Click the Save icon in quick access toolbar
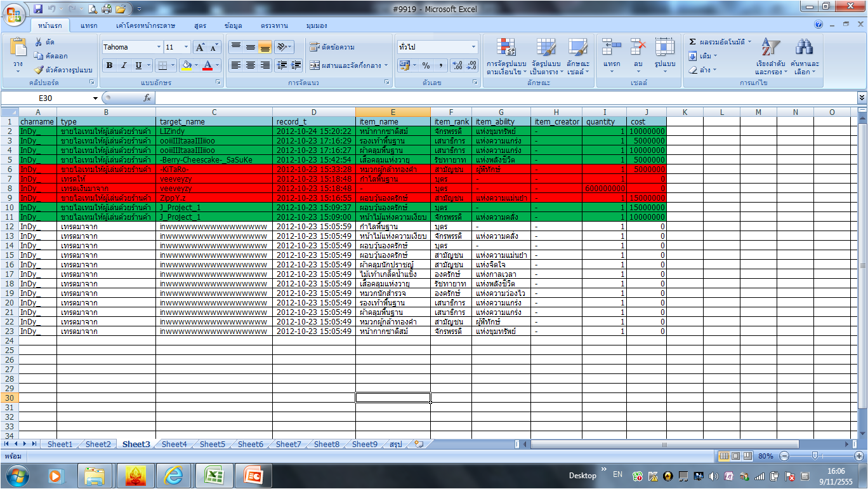This screenshot has width=868, height=489. point(38,9)
